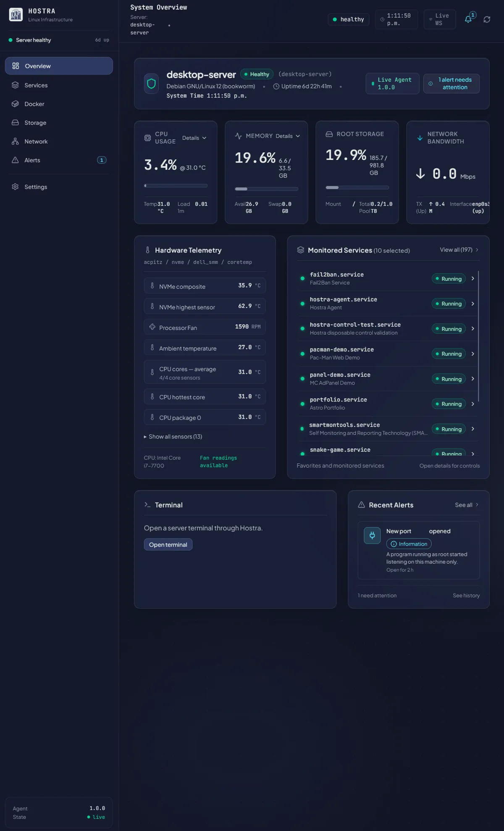The width and height of the screenshot is (504, 831).
Task: Click the CPU package 0 thermometer icon
Action: point(152,417)
